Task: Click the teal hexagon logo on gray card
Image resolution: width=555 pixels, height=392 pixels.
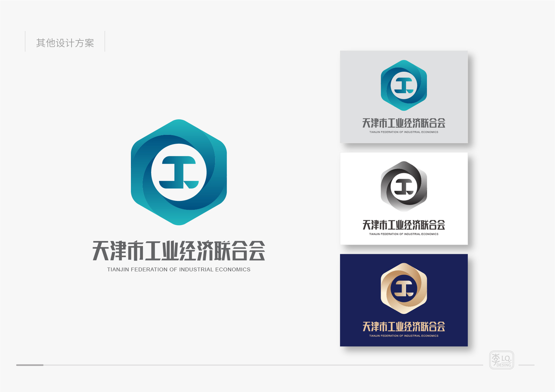Action: [x=404, y=85]
